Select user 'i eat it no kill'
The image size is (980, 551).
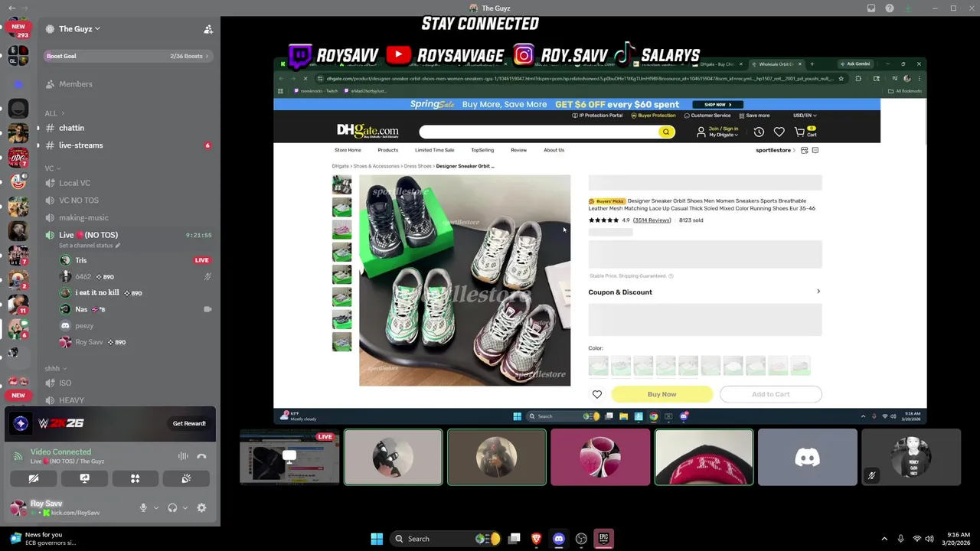(x=96, y=293)
